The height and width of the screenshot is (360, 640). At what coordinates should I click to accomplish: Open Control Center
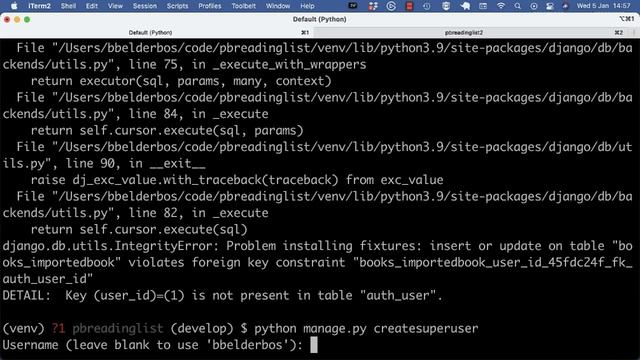pyautogui.click(x=550, y=6)
